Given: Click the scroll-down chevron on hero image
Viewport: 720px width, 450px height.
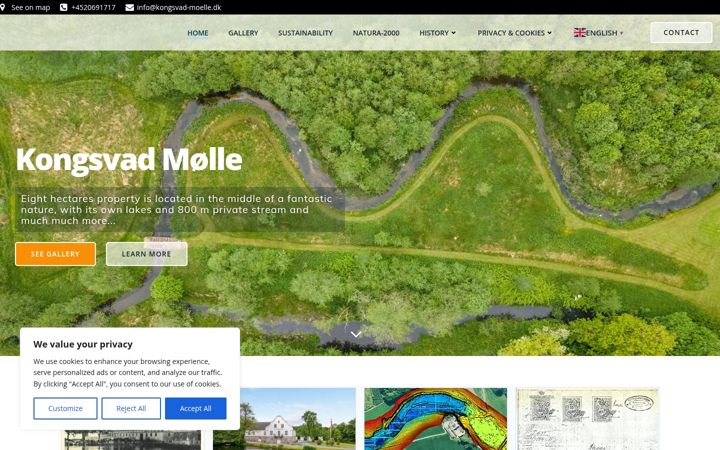Looking at the screenshot, I should 356,334.
